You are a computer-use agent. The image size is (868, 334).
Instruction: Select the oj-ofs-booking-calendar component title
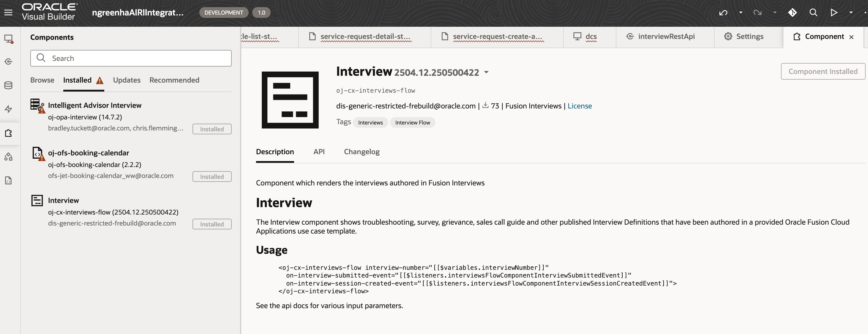point(88,153)
